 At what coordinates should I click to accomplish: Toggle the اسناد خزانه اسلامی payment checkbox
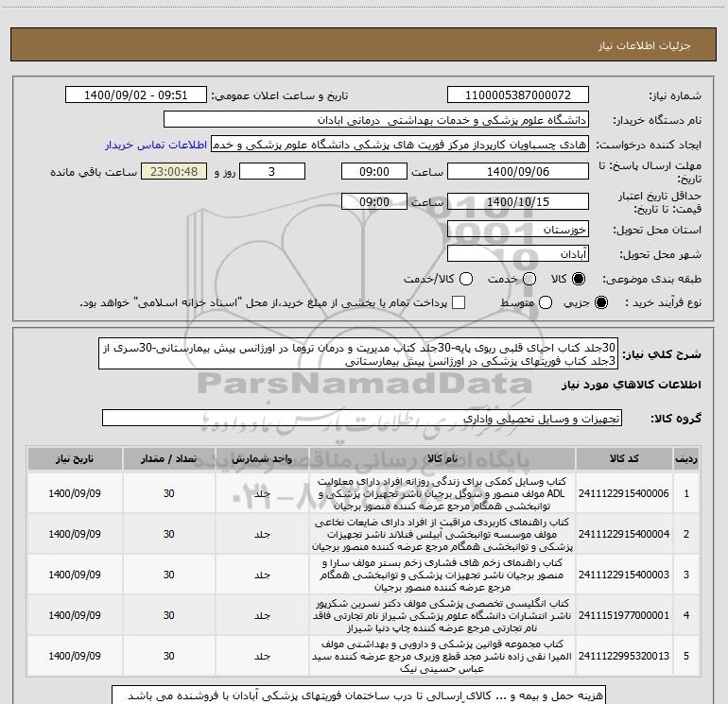click(459, 302)
